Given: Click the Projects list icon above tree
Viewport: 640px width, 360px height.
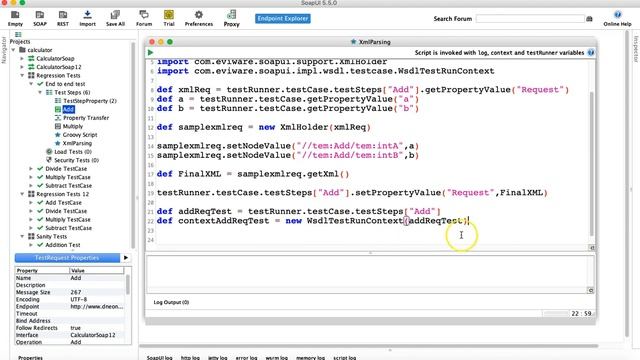Looking at the screenshot, I should pyautogui.click(x=18, y=35).
